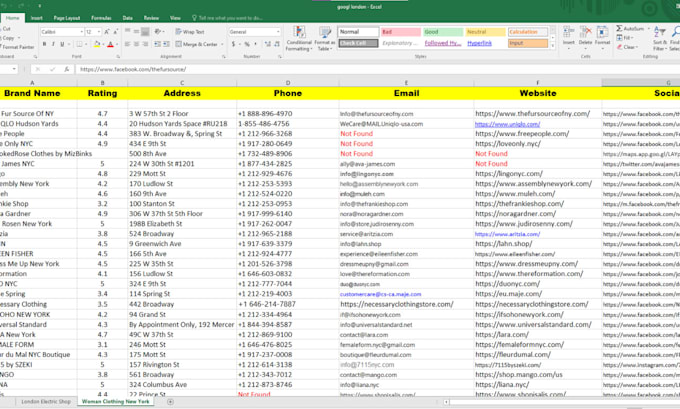Open the Font size dropdown
Viewport: 680px width, 409px height.
99,32
